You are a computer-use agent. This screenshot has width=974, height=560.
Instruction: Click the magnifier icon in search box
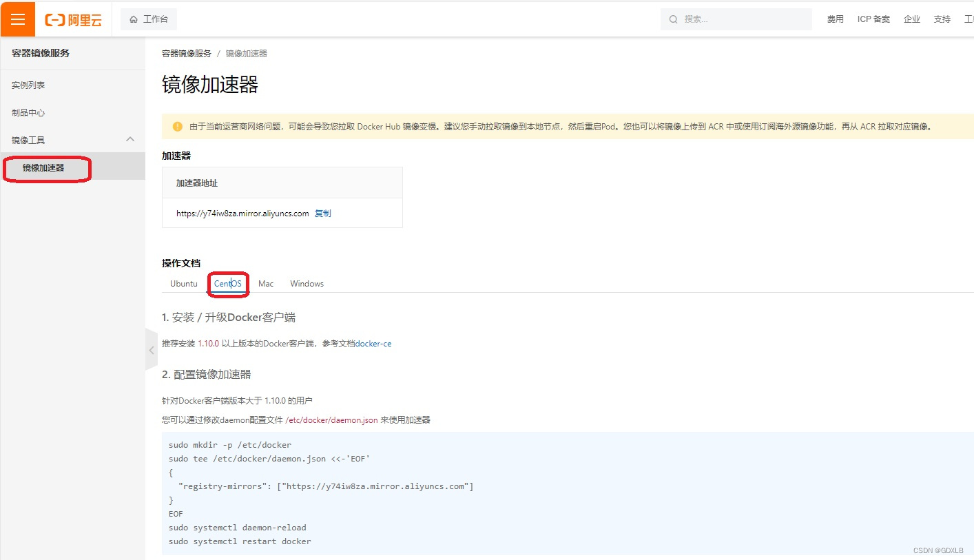673,19
